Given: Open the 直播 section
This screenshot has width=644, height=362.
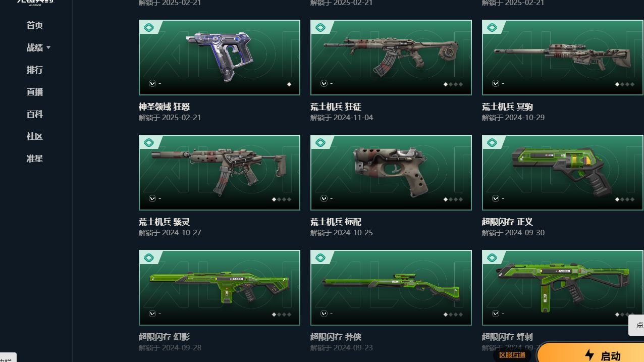Looking at the screenshot, I should pos(35,92).
